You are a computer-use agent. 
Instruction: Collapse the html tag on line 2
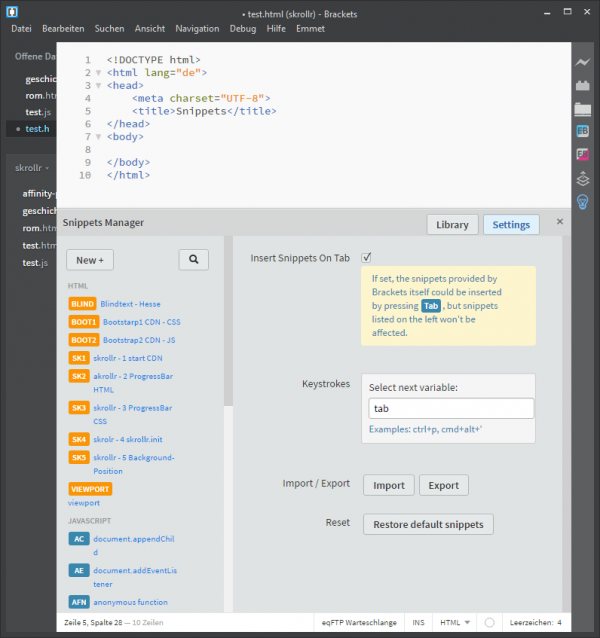pos(98,73)
